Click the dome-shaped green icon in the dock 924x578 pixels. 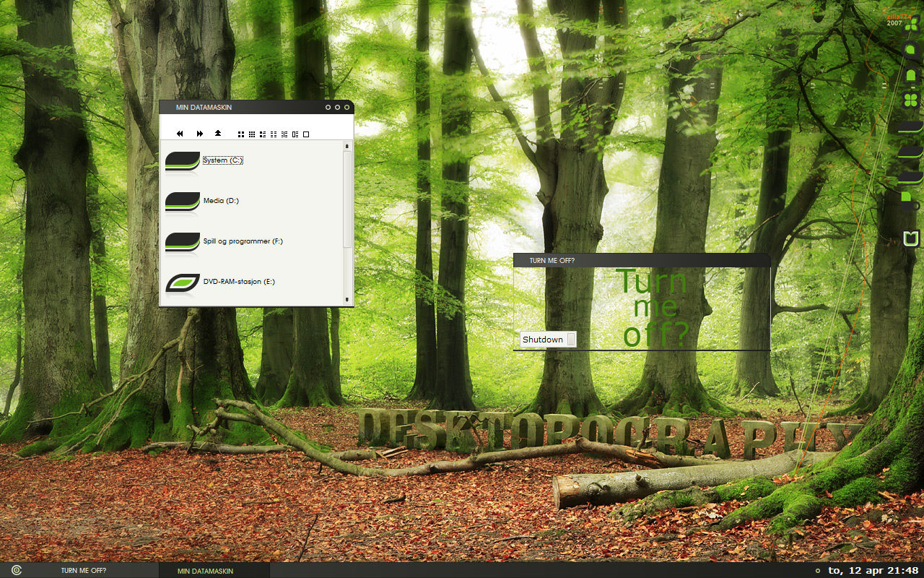point(911,75)
